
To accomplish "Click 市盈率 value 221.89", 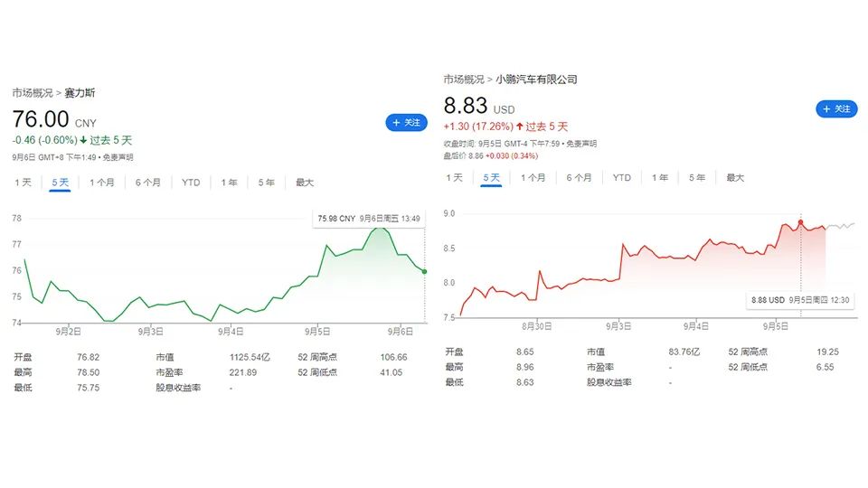I will (243, 372).
